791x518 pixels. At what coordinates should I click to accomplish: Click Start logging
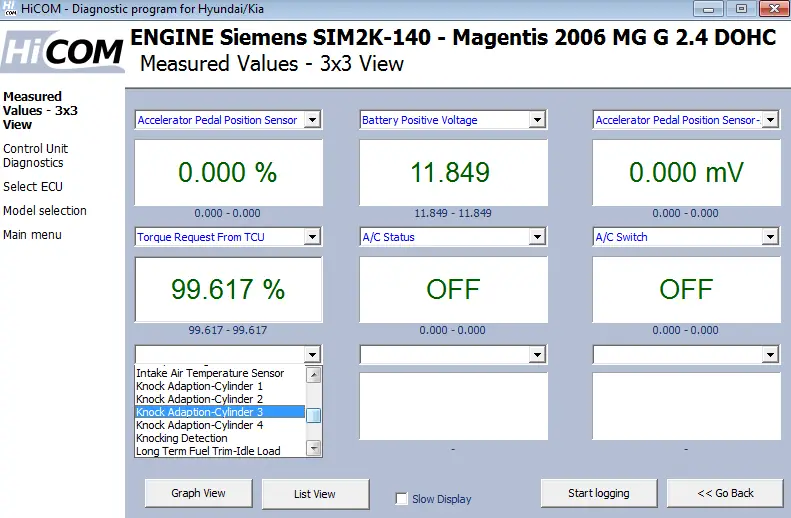pos(599,493)
